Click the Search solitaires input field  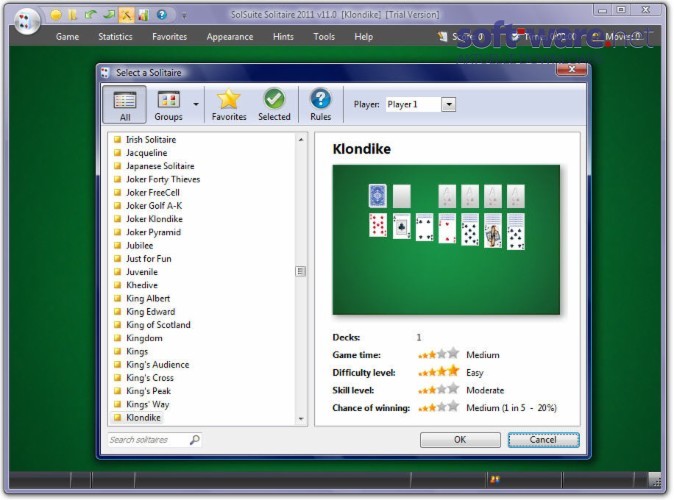click(x=148, y=440)
